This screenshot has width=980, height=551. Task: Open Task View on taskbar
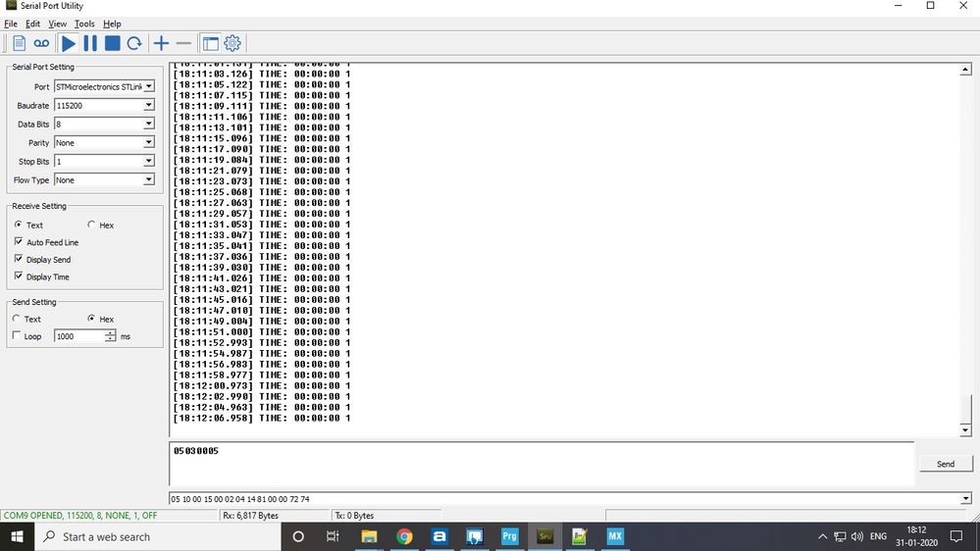click(333, 536)
